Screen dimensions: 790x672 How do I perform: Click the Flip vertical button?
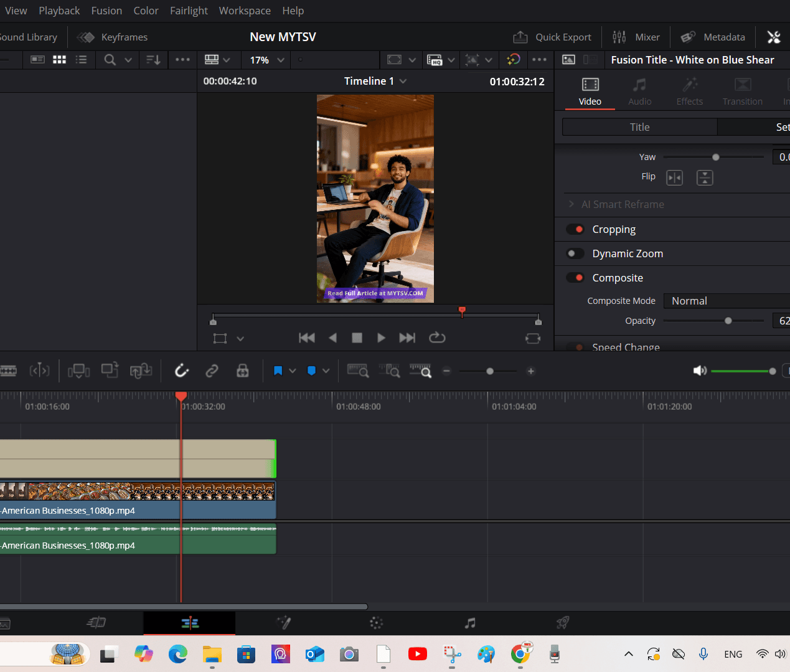pyautogui.click(x=705, y=177)
